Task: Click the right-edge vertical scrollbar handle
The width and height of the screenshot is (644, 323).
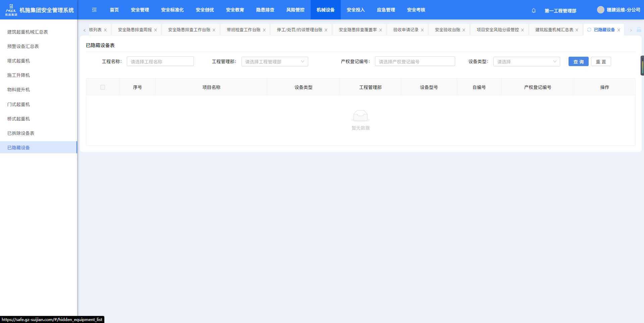Action: tap(642, 66)
